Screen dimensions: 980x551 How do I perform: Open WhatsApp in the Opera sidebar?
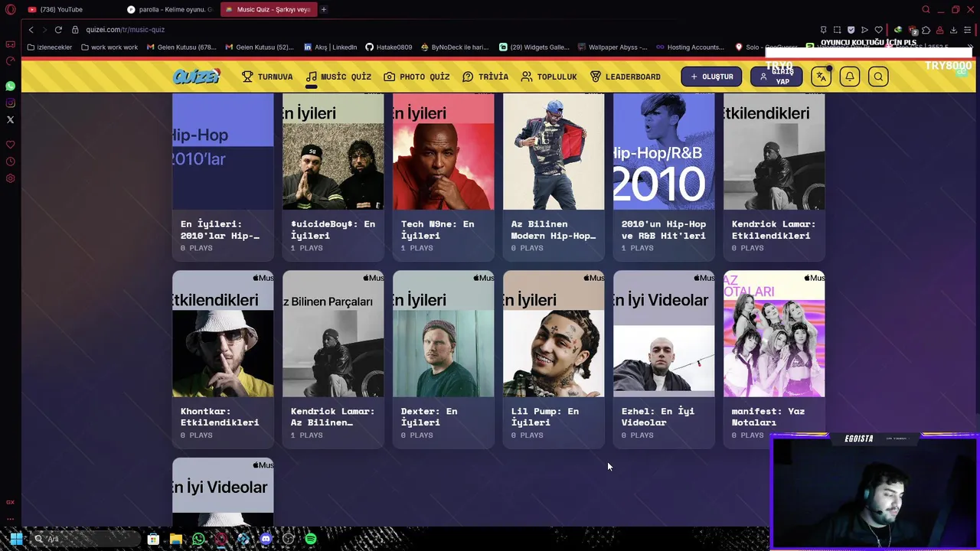10,86
